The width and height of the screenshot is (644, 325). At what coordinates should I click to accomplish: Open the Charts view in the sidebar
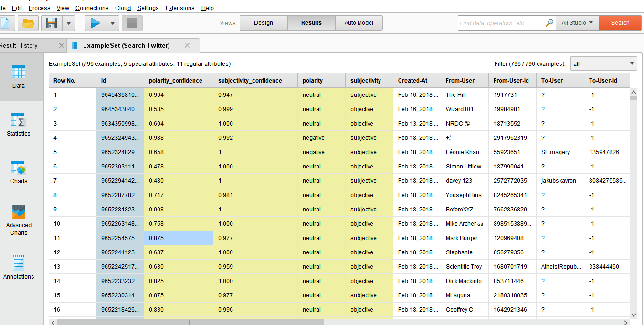[19, 172]
